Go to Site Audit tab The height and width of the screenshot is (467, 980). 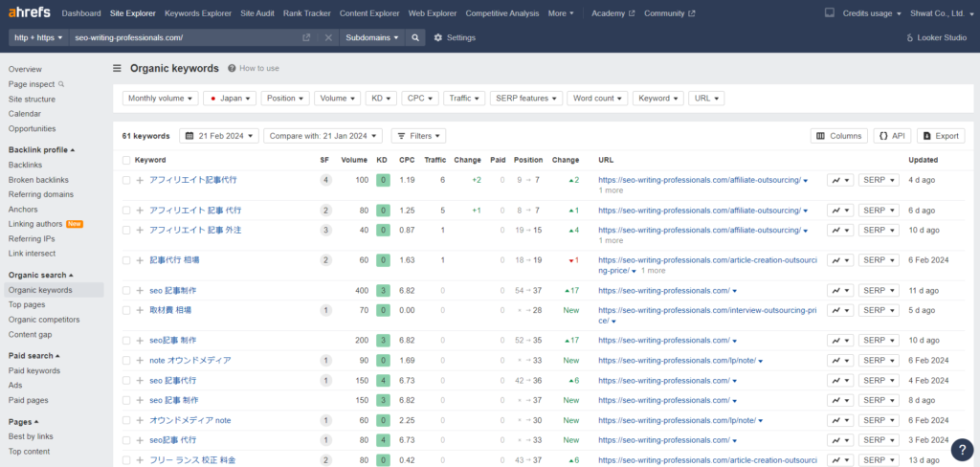click(259, 13)
